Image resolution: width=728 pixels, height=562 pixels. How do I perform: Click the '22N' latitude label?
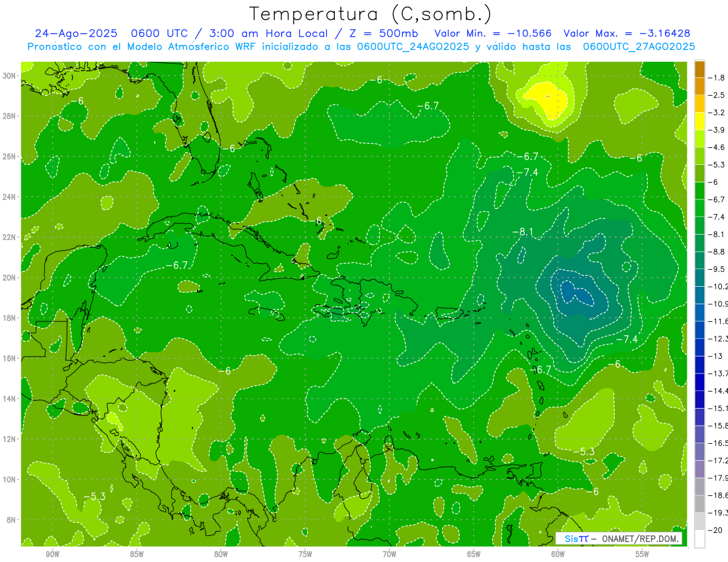(x=10, y=237)
